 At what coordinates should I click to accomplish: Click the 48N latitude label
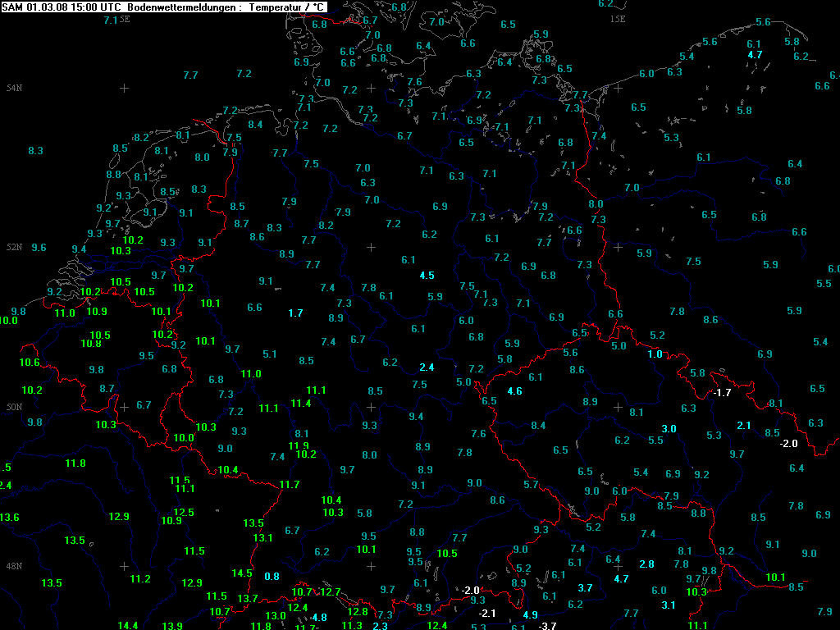tap(14, 566)
